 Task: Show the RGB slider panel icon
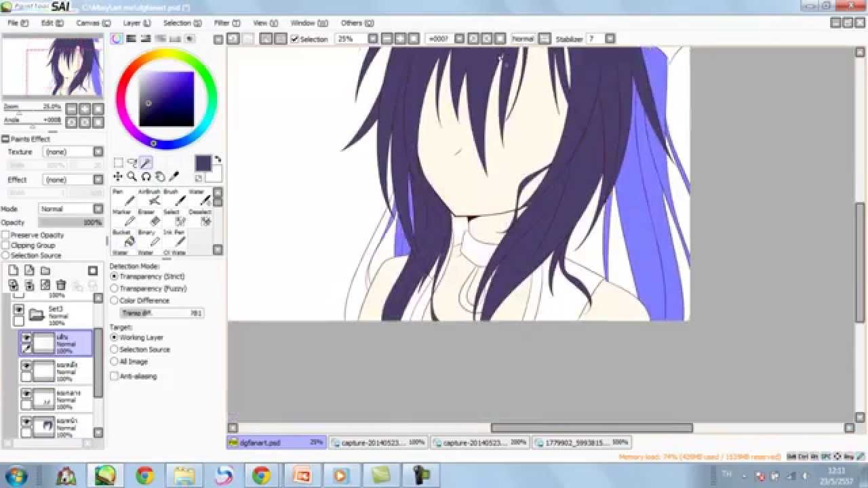[x=132, y=39]
